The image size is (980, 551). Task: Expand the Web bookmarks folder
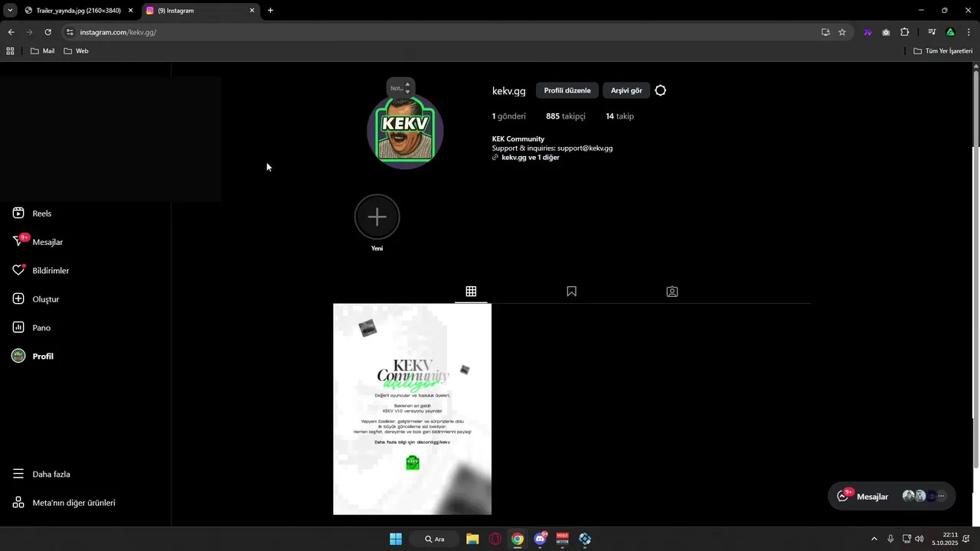tap(76, 51)
